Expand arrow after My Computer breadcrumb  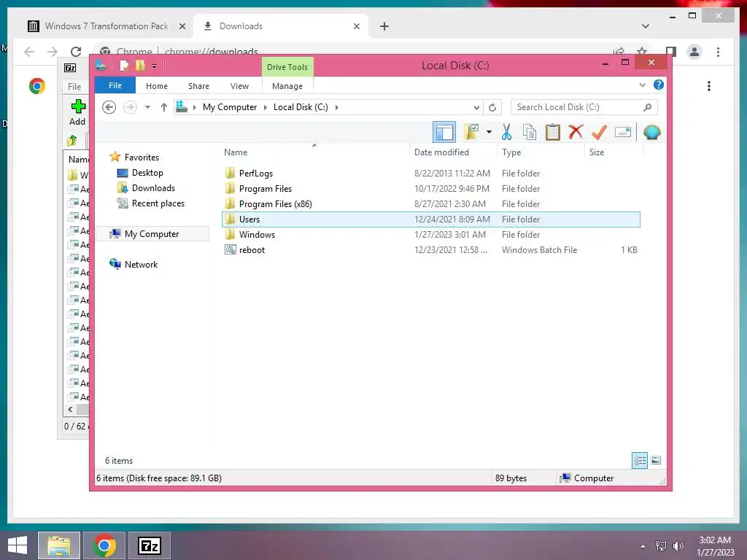(266, 108)
